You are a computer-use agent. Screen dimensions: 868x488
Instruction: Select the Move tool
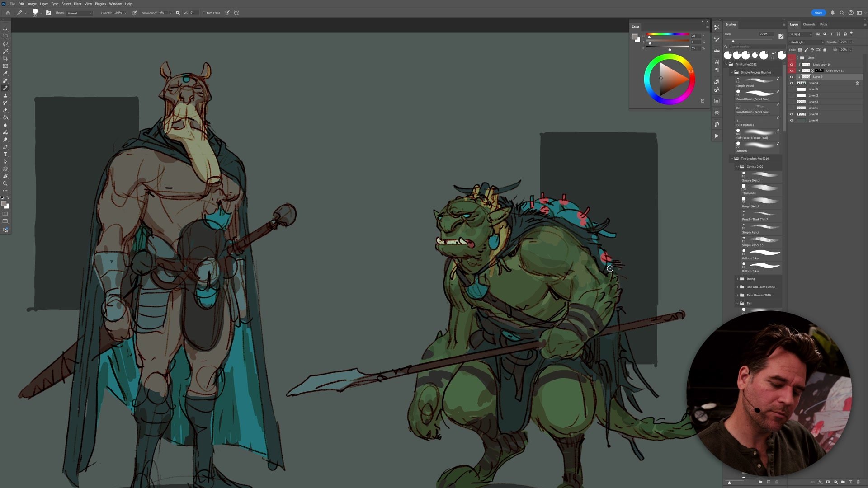5,29
